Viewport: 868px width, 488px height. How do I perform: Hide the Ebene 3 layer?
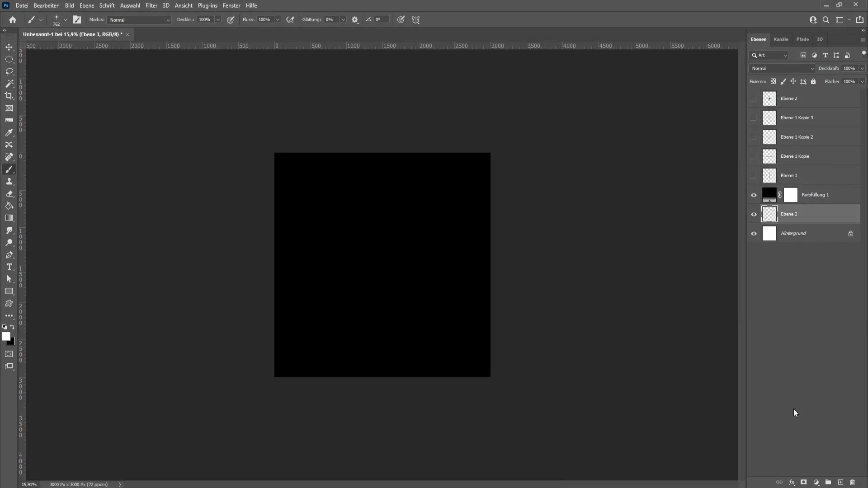coord(753,214)
